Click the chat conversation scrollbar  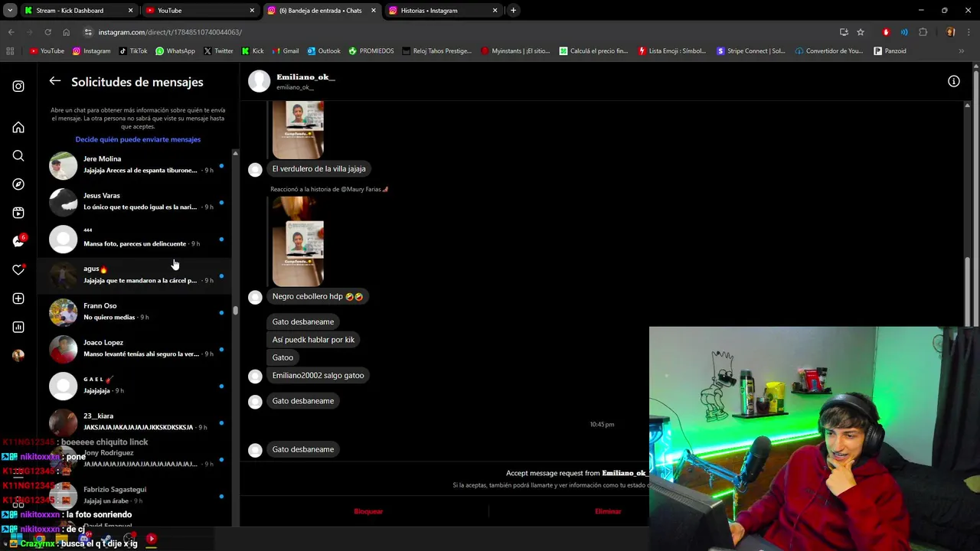(x=969, y=291)
